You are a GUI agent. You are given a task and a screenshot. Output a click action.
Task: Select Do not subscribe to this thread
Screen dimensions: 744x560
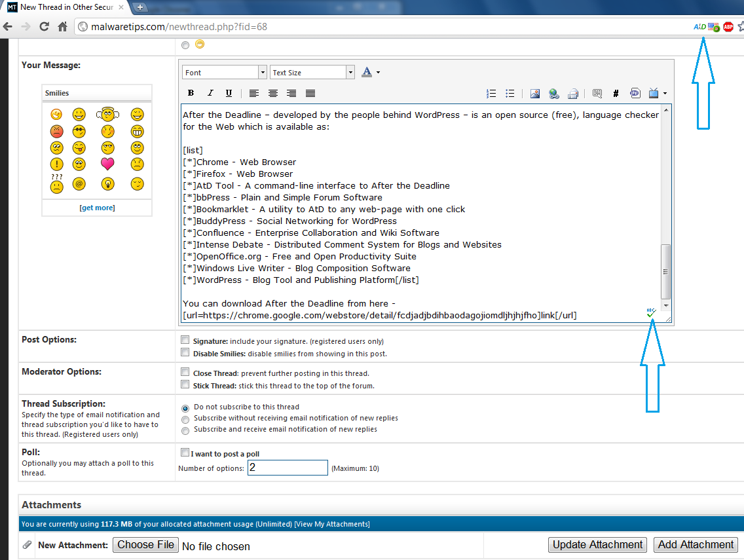point(185,408)
